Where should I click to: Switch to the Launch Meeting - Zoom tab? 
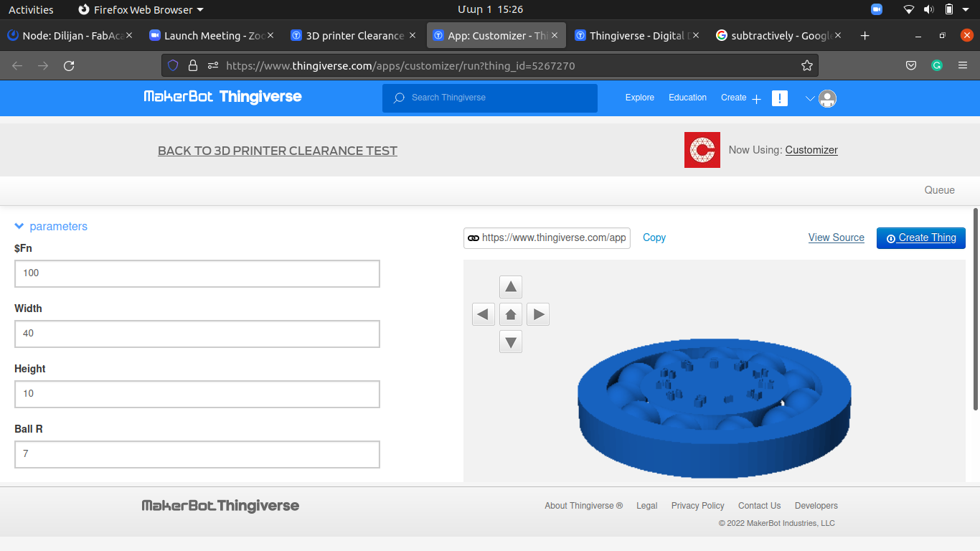211,35
